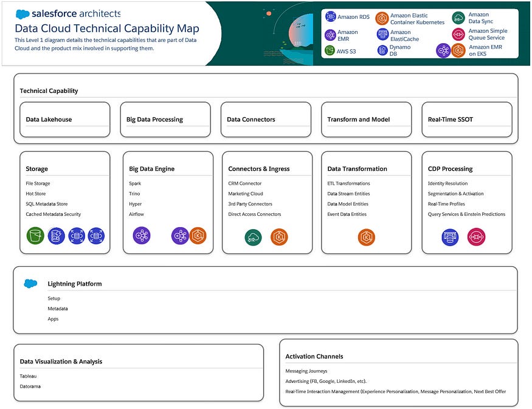Select the Datorama entry
This screenshot has height=409, width=532.
click(30, 387)
